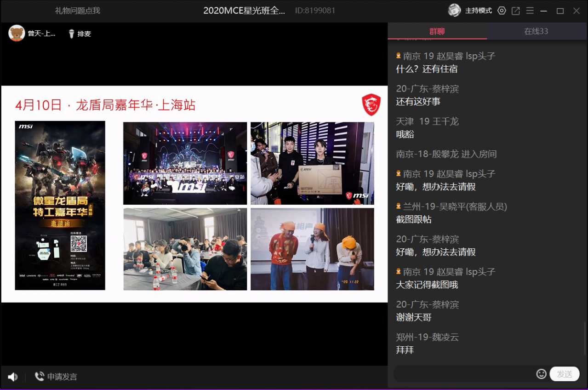The width and height of the screenshot is (588, 390).
Task: Click the host avatar beside 主持模式
Action: pos(454,10)
